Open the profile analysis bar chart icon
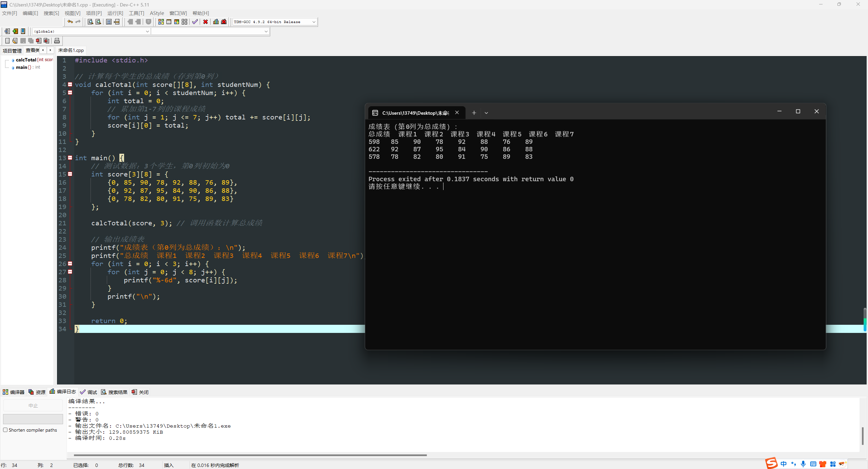 click(x=216, y=22)
